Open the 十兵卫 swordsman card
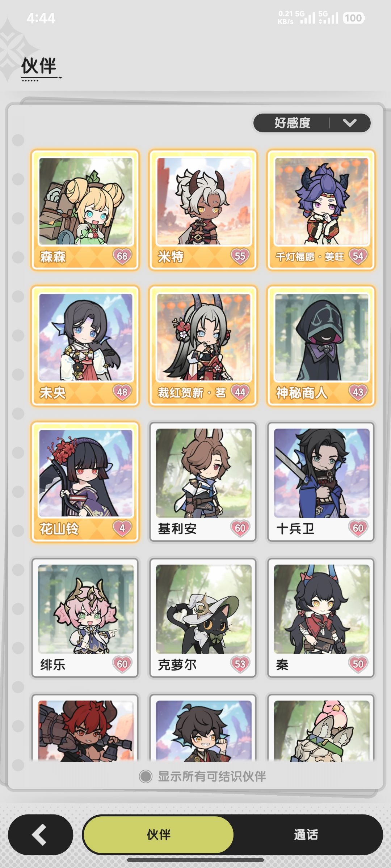Screen dimensions: 391x868 (321, 482)
